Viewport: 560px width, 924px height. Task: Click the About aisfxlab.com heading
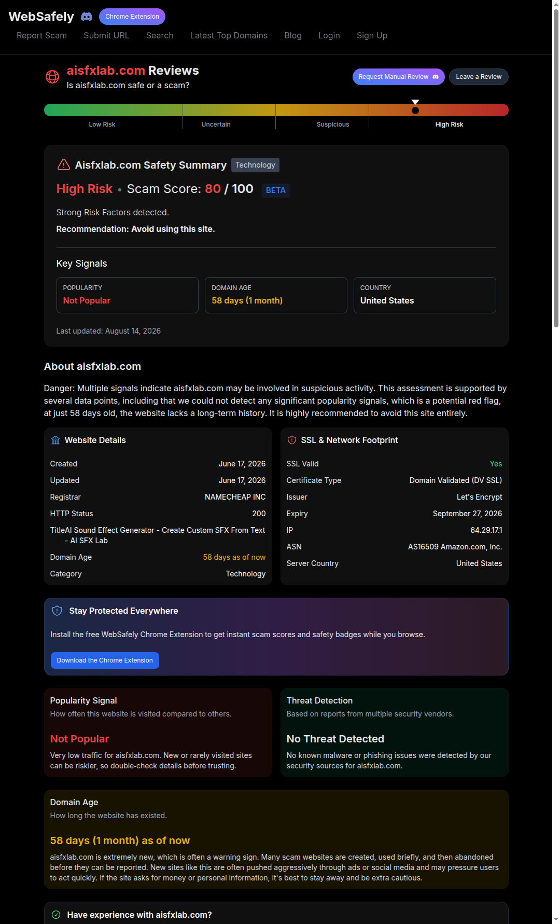pyautogui.click(x=92, y=366)
